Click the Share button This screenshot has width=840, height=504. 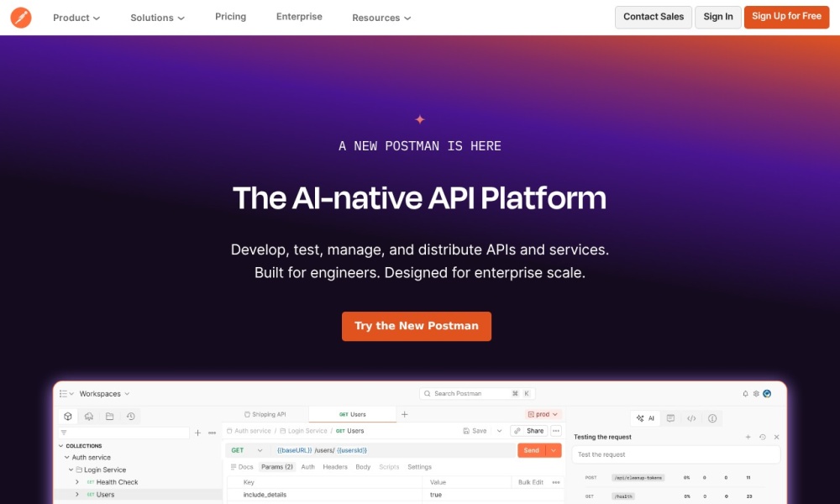point(528,431)
